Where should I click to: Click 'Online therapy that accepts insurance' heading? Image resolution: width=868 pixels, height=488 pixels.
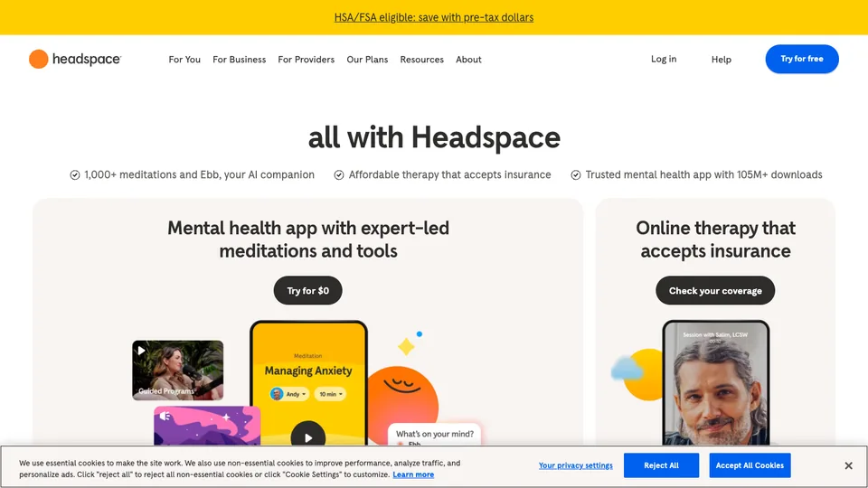point(715,239)
